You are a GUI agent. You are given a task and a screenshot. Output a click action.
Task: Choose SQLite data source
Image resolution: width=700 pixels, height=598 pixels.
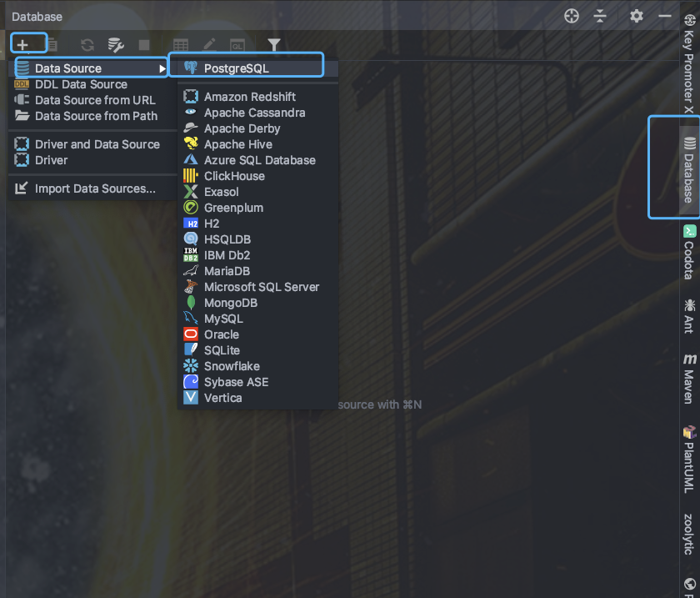coord(258,350)
